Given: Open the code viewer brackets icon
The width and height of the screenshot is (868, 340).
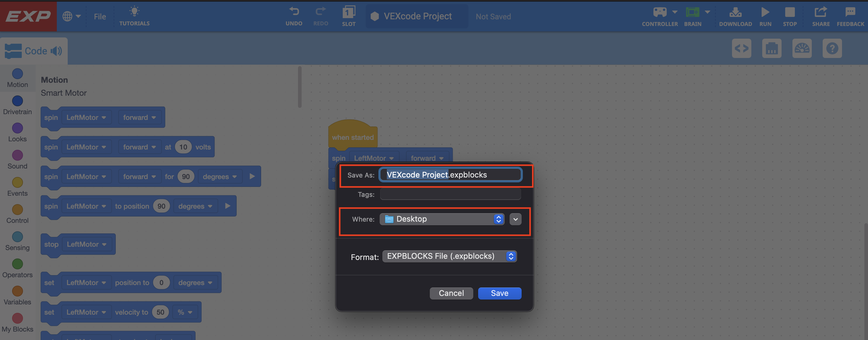Looking at the screenshot, I should [741, 49].
